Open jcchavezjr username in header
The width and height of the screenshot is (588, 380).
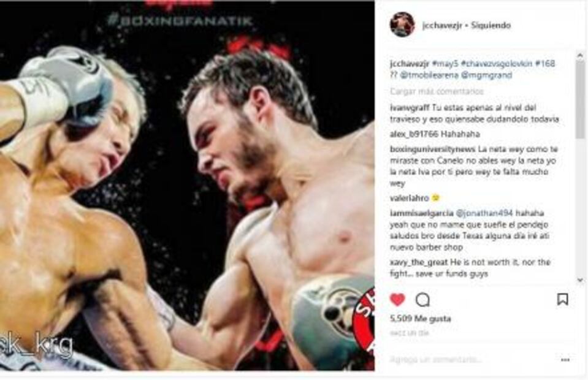click(x=441, y=26)
